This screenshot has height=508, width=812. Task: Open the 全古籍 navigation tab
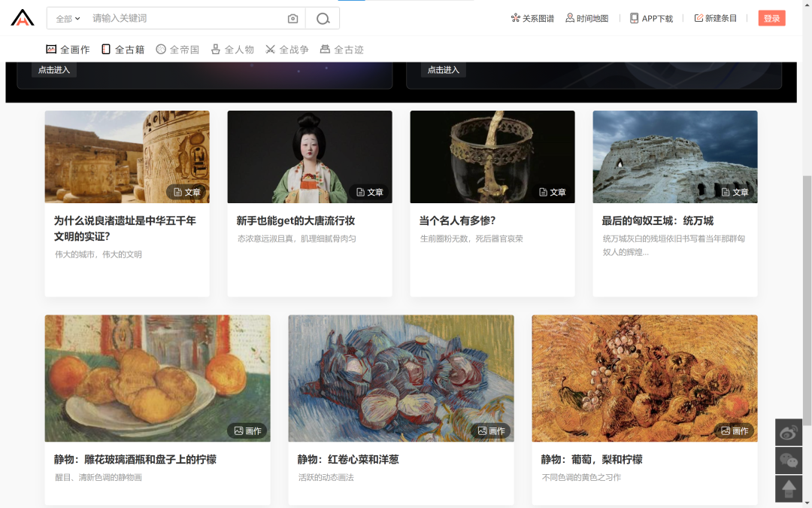(123, 49)
